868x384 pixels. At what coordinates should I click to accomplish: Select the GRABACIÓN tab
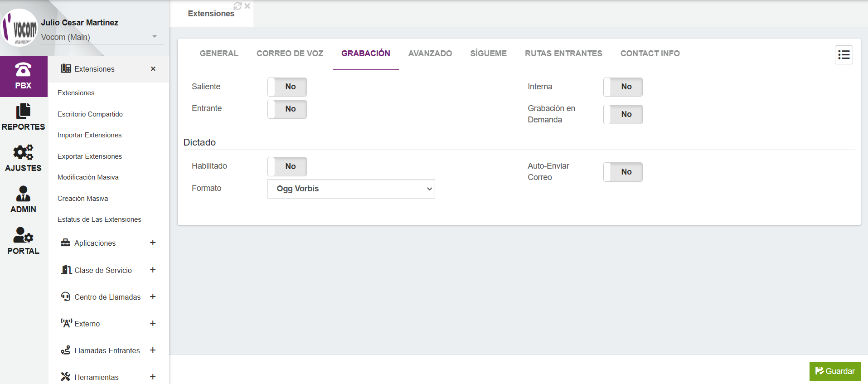(x=366, y=53)
